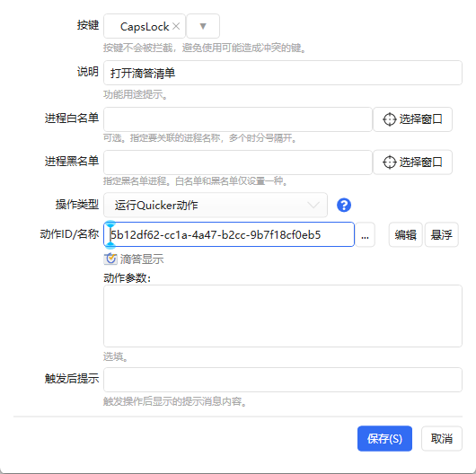This screenshot has height=474, width=476.
Task: Click the 编辑 button
Action: [x=406, y=234]
